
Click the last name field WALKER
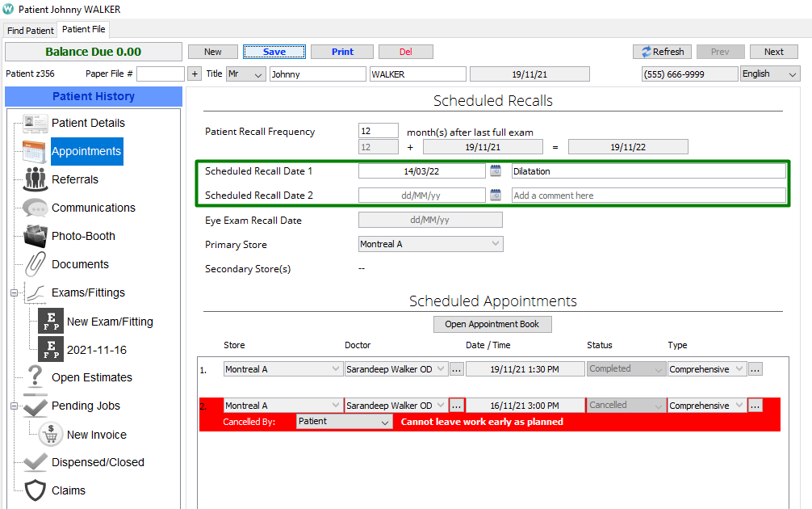[418, 74]
